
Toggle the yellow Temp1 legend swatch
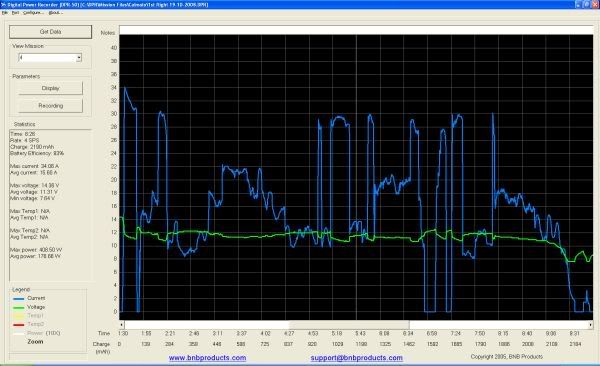point(19,316)
